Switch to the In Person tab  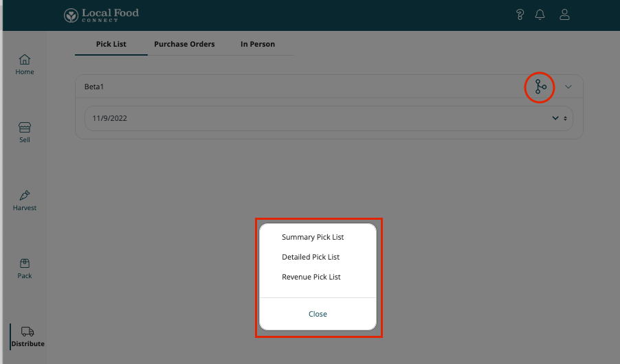[258, 44]
